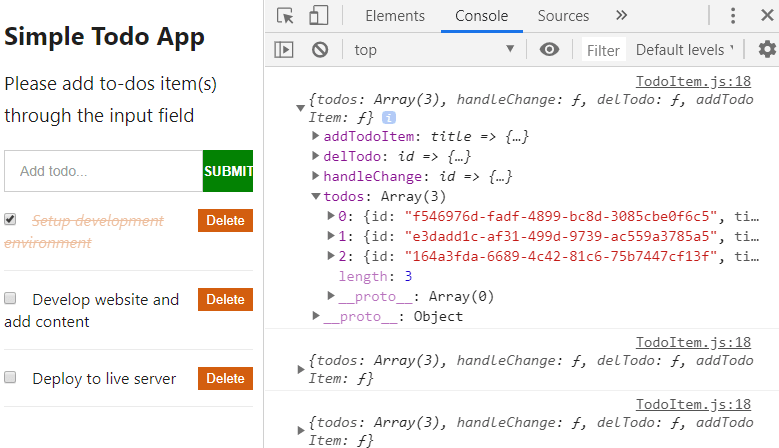Open console settings gear icon
Viewport: 779px width, 448px height.
pos(767,50)
